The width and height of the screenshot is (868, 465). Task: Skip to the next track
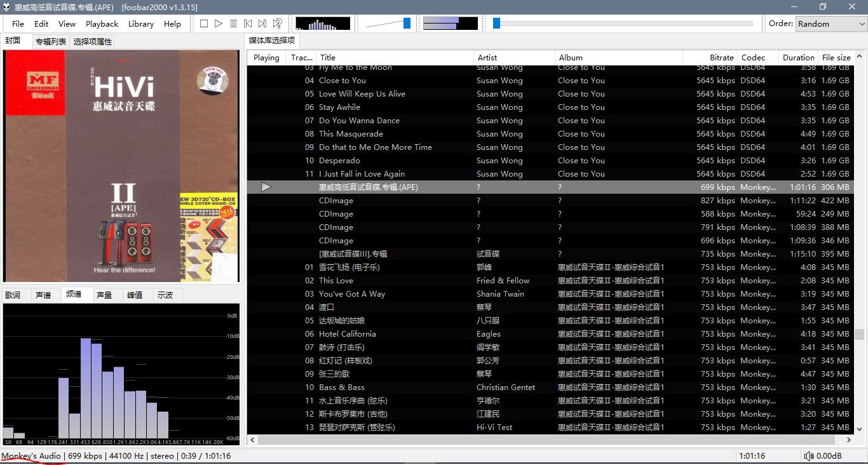click(262, 24)
